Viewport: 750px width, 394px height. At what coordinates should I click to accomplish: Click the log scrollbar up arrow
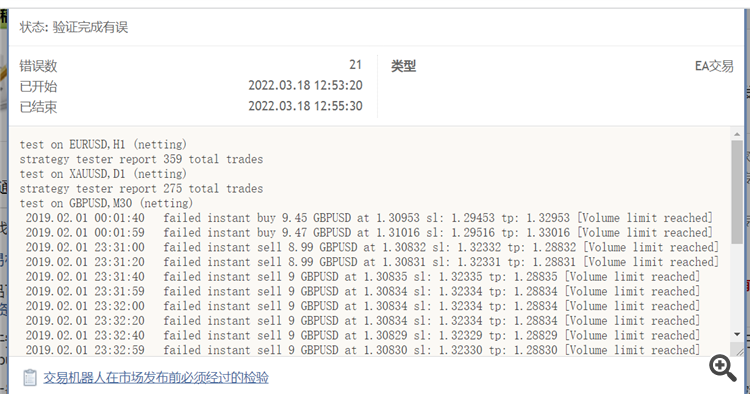737,134
